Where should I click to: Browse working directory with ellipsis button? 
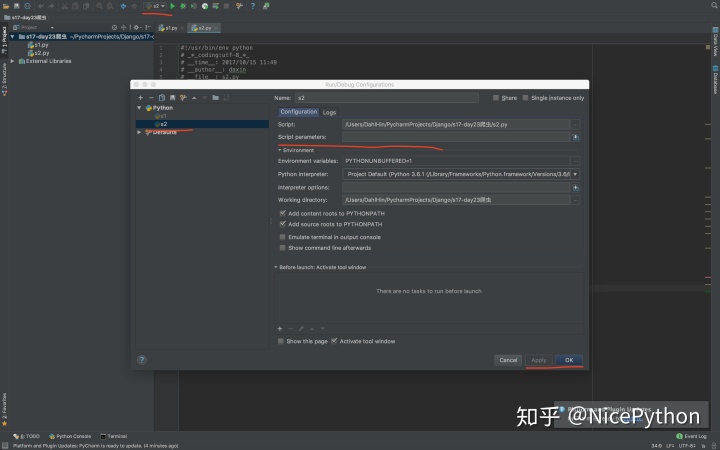(575, 200)
